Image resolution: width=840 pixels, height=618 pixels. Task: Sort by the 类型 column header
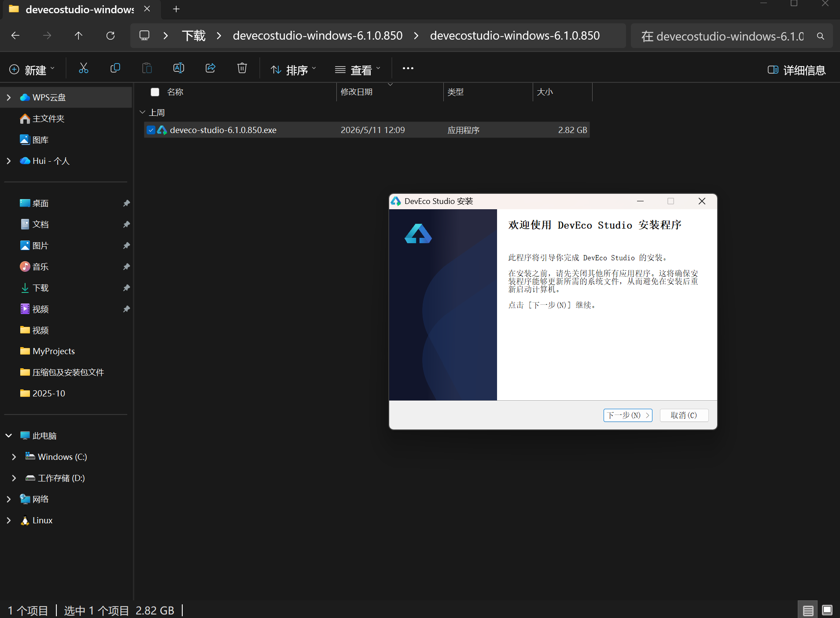click(x=456, y=92)
